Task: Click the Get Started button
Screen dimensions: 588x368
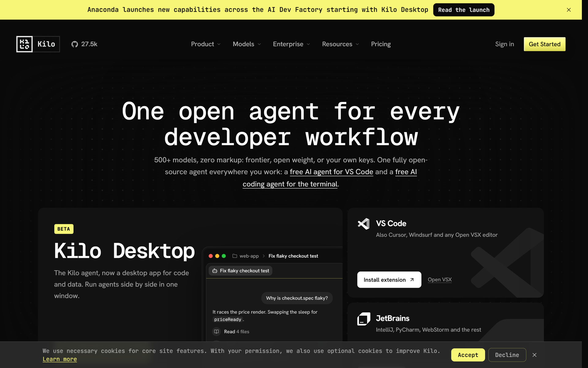Action: tap(545, 44)
